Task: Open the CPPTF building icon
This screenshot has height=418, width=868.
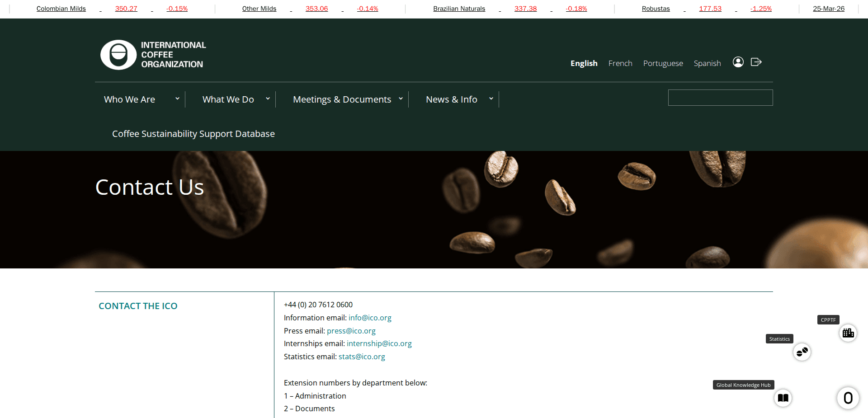Action: click(848, 333)
